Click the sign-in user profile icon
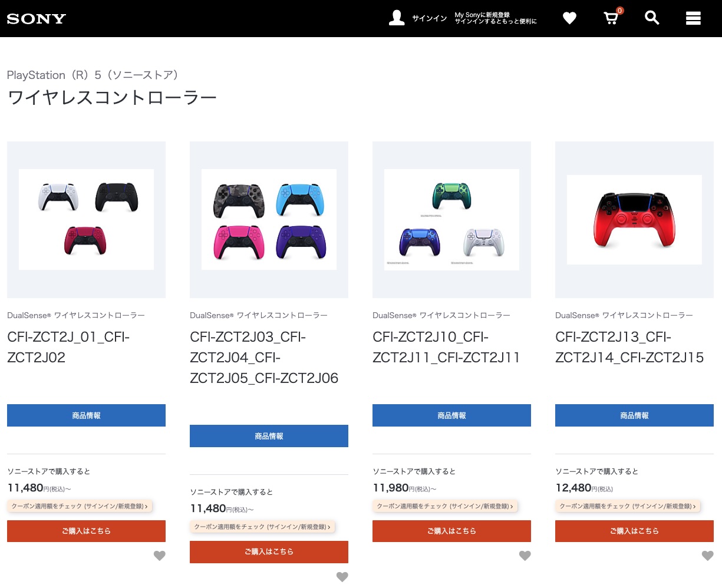Screen dimensions: 722x588 [x=397, y=18]
